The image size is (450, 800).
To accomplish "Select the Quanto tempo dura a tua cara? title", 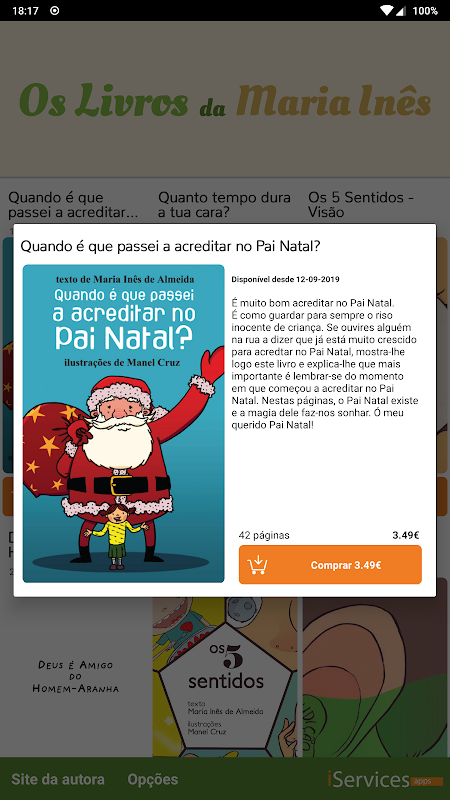I will click(x=224, y=205).
